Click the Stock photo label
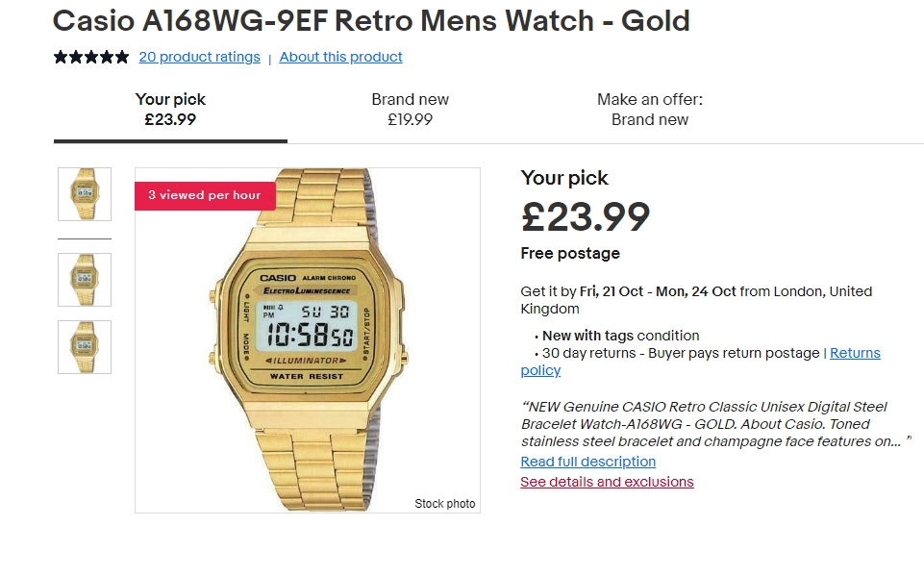 click(x=444, y=504)
